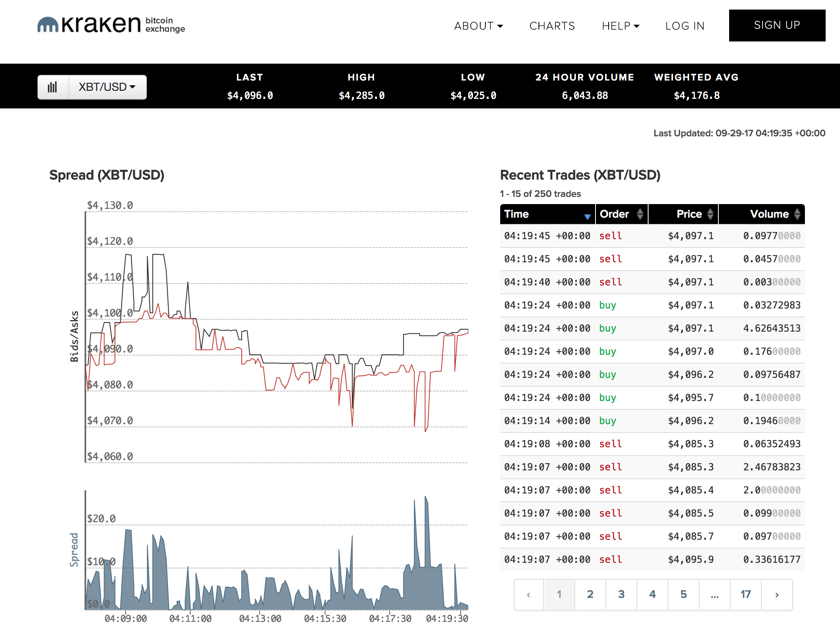Click the trade volume 0.03272983
The image size is (840, 633).
tap(772, 305)
